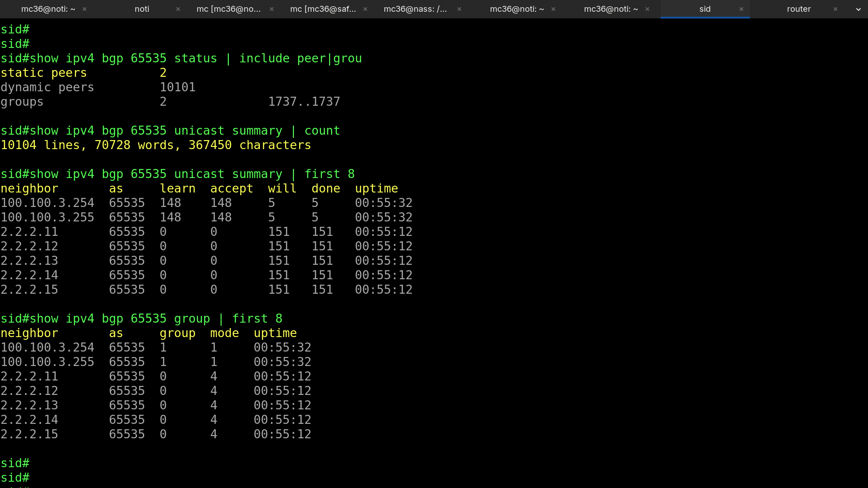Select the mc36@nass tab
The height and width of the screenshot is (488, 868).
415,9
